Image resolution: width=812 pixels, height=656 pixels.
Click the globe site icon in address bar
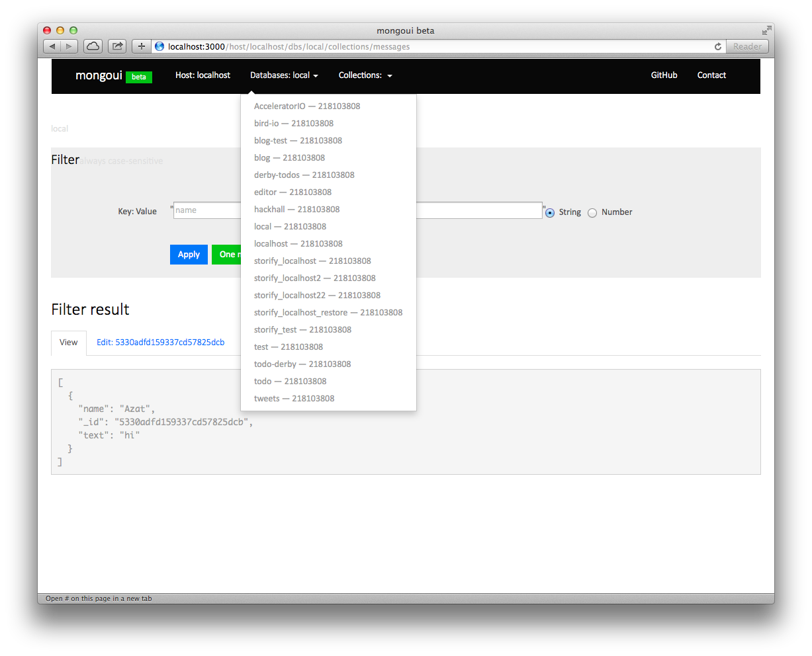(x=159, y=46)
